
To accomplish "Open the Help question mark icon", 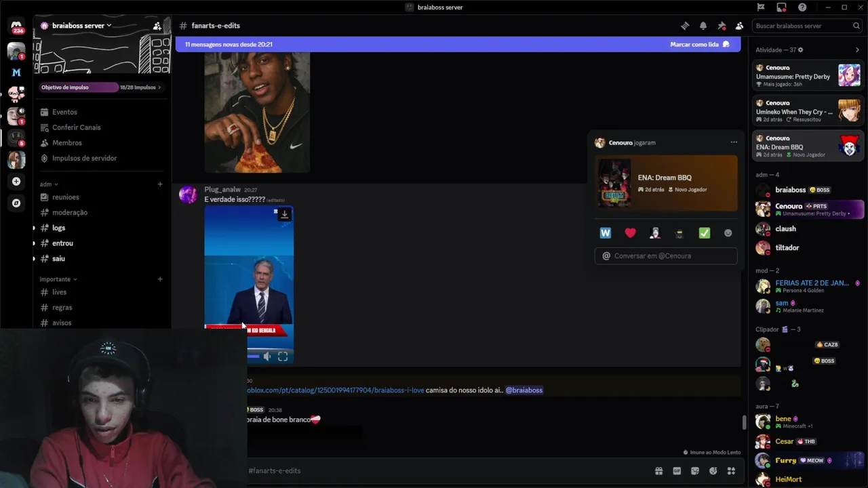I will click(x=802, y=7).
